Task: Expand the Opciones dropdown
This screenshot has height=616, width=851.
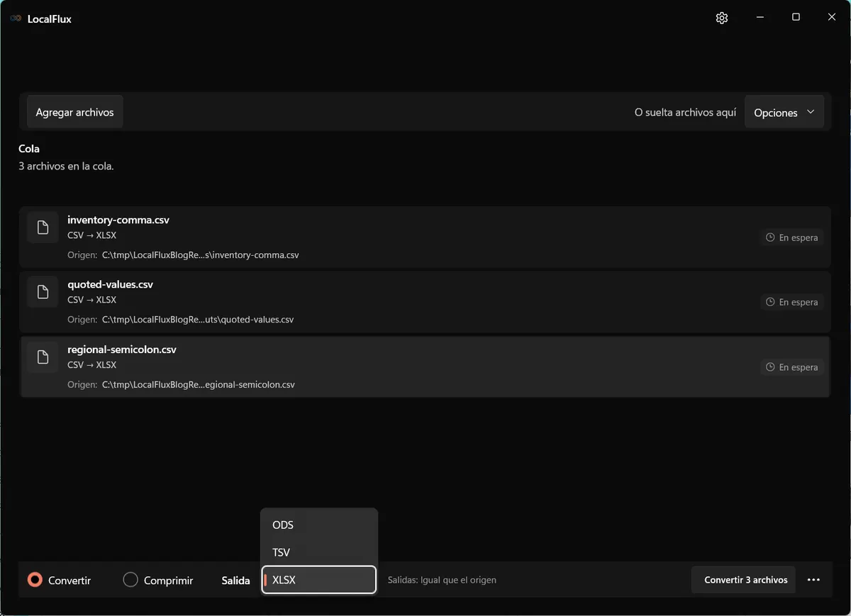Action: tap(784, 113)
